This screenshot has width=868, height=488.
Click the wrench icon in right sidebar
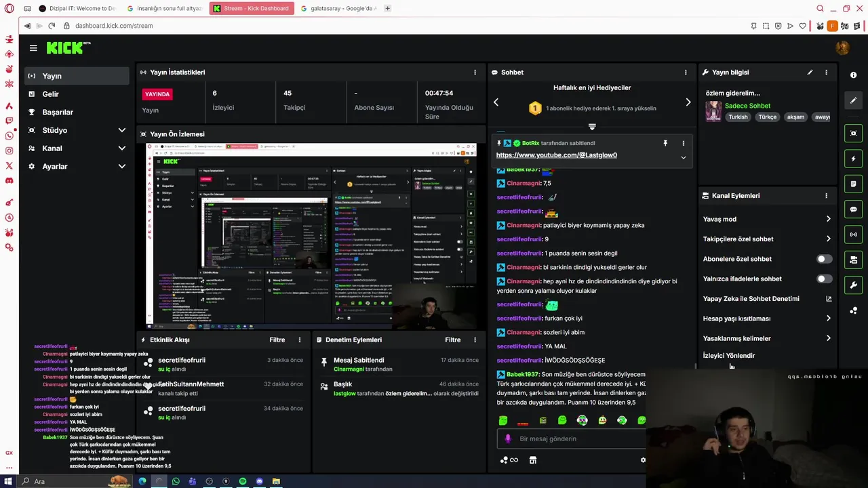pos(853,285)
